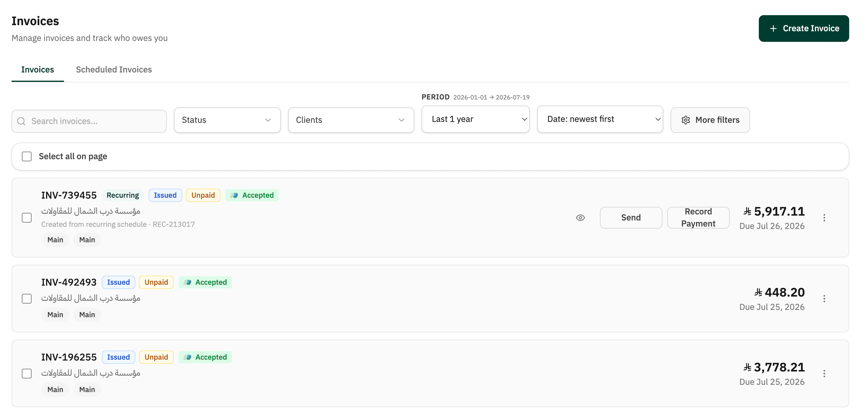Click the Issued badge on INV-196255

(118, 357)
